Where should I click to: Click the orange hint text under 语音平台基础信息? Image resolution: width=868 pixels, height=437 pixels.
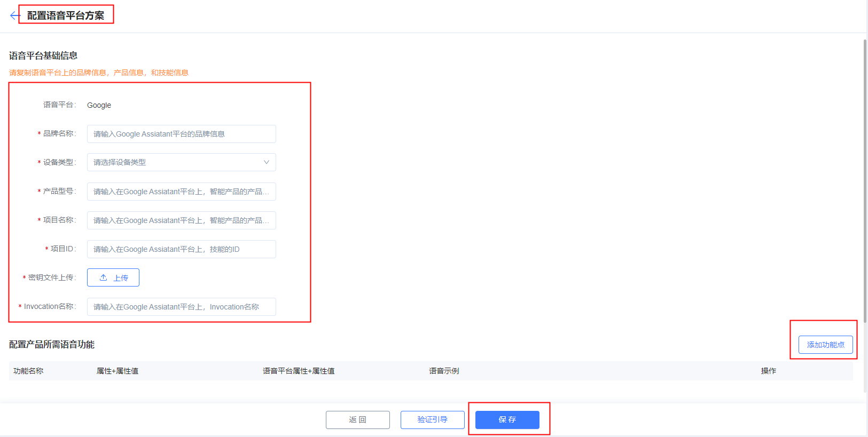click(x=99, y=73)
